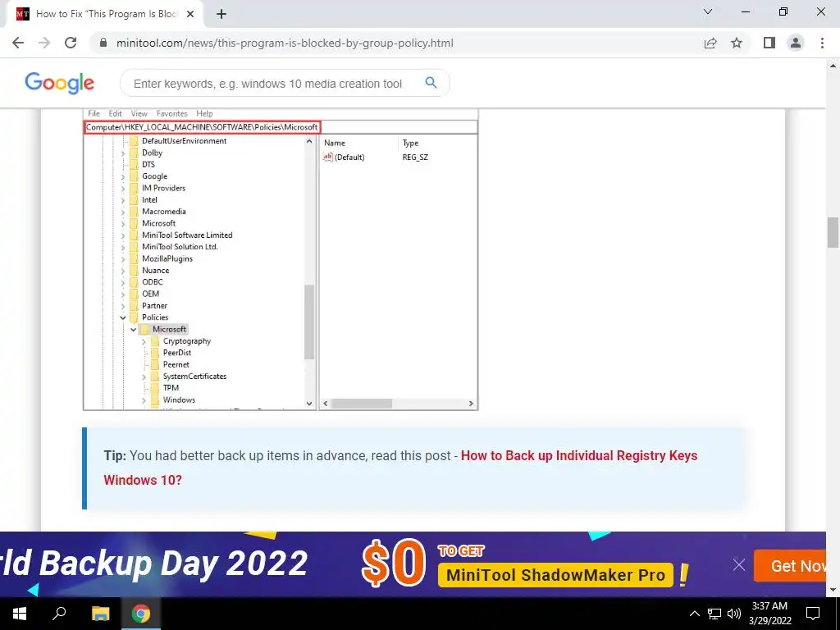
Task: Click the Get Now banner button
Action: pos(790,566)
